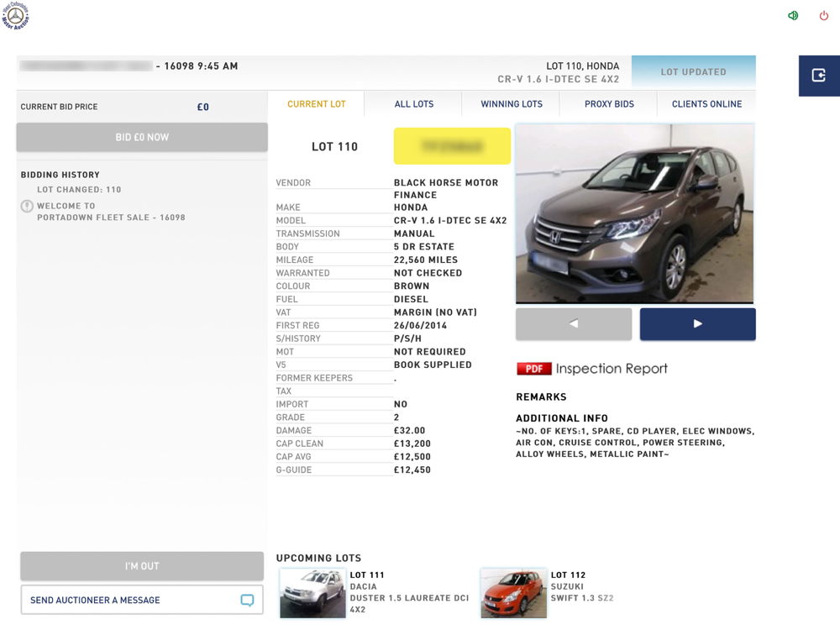Click the 'DUSTER 1.5 LAUREATE DCI' model text

409,598
